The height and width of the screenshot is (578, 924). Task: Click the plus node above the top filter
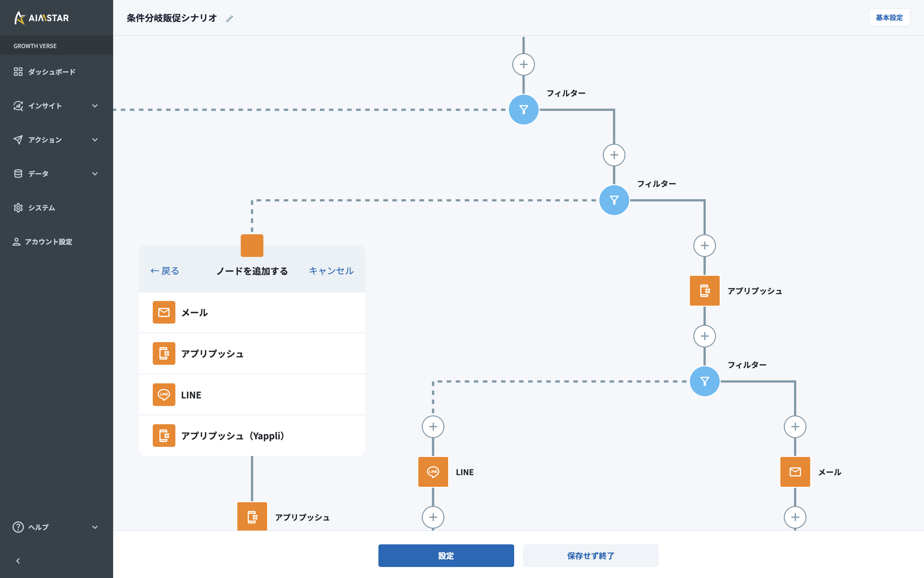pos(523,64)
